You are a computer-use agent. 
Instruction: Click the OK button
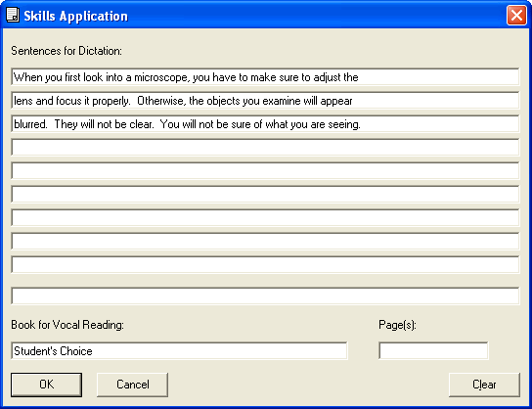point(46,385)
